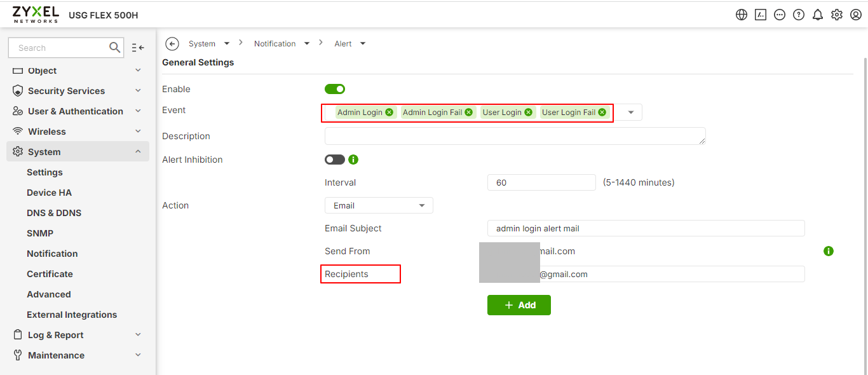Toggle the Enable switch off
Image resolution: width=868 pixels, height=375 pixels.
[335, 89]
